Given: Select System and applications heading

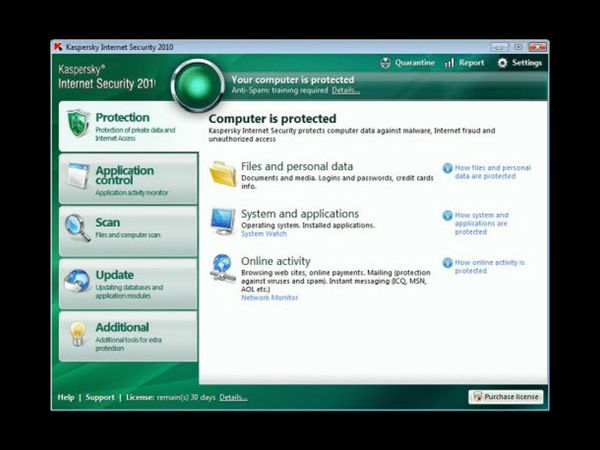Looking at the screenshot, I should [300, 214].
